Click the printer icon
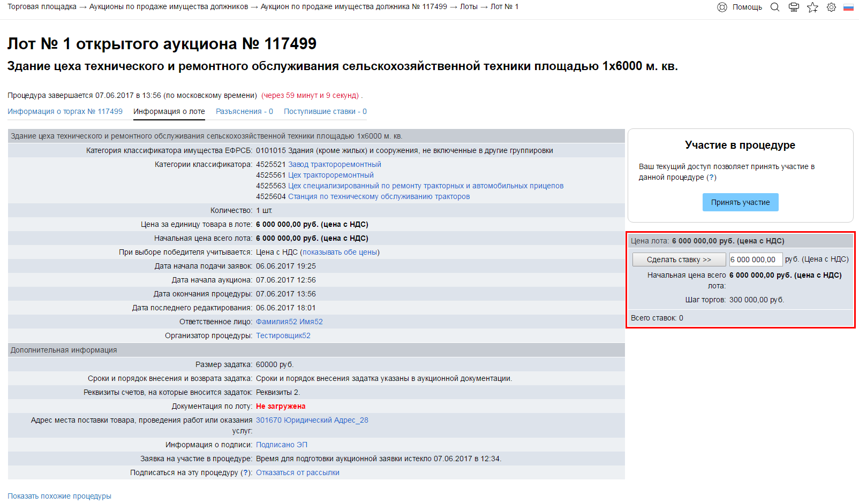 [x=794, y=7]
